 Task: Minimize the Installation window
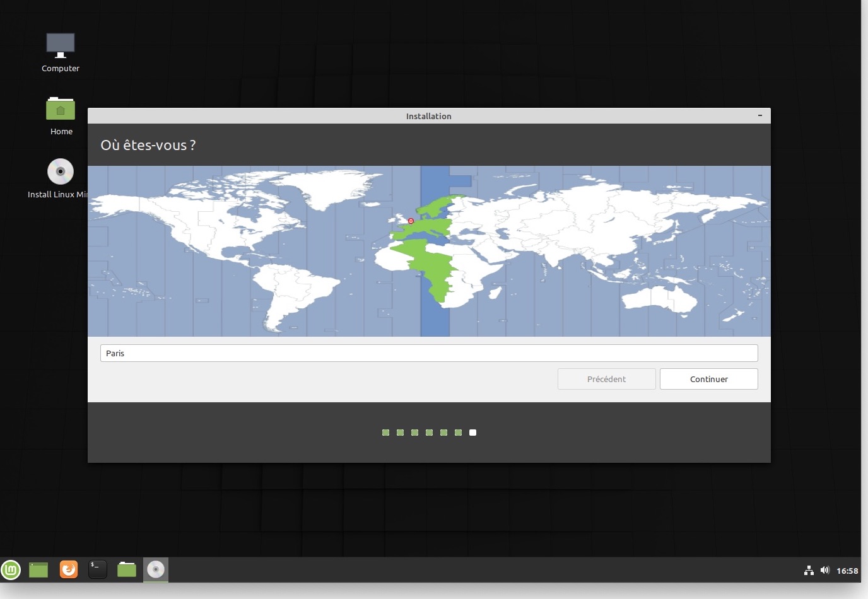click(x=760, y=116)
